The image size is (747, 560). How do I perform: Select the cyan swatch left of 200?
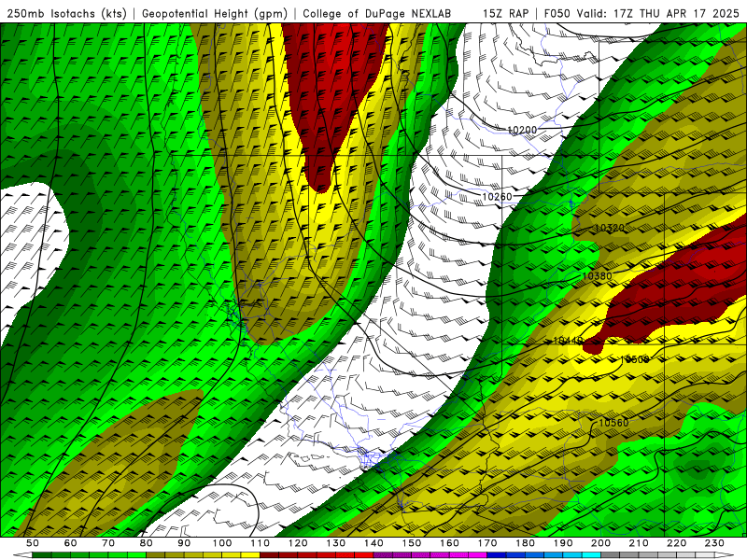[591, 555]
